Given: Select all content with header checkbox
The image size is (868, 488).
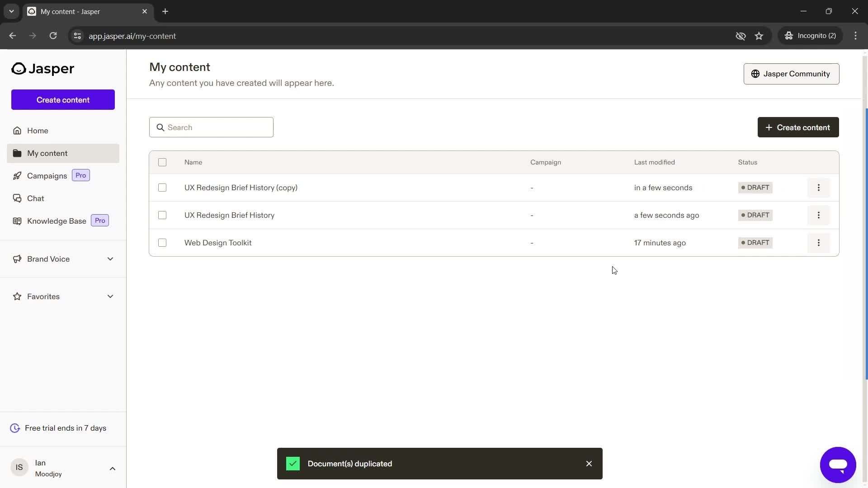Looking at the screenshot, I should (x=162, y=162).
